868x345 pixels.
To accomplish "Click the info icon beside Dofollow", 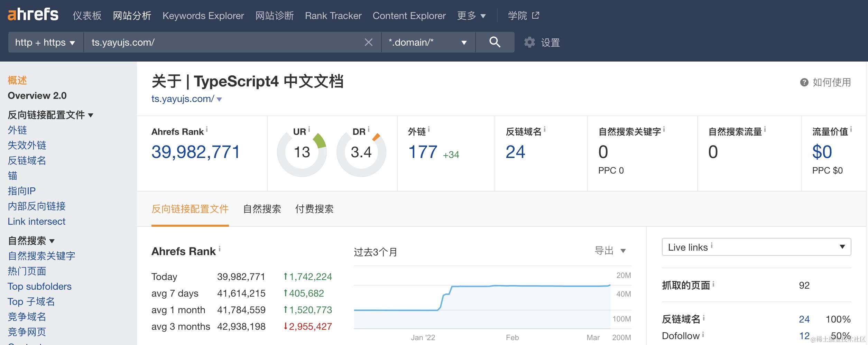I will pos(703,334).
